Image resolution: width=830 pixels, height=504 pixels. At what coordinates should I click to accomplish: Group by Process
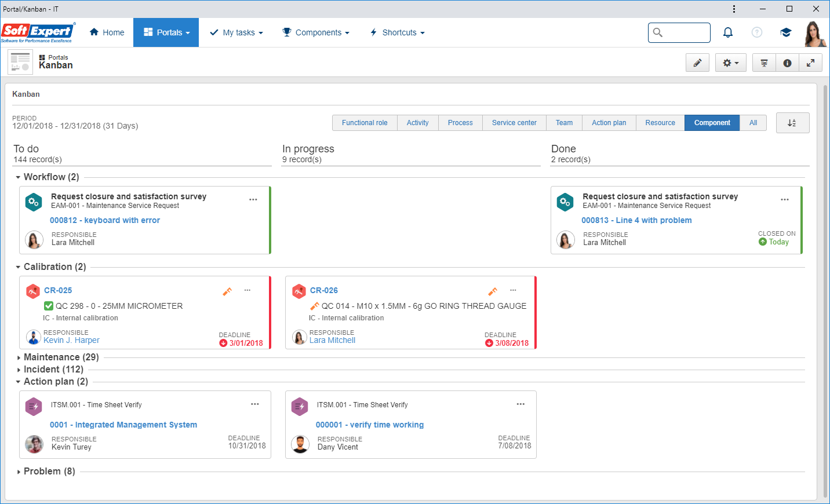click(x=460, y=123)
